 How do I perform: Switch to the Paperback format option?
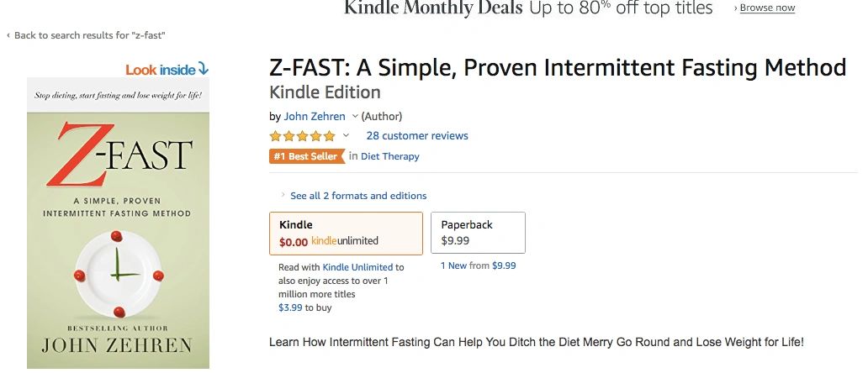pyautogui.click(x=478, y=233)
